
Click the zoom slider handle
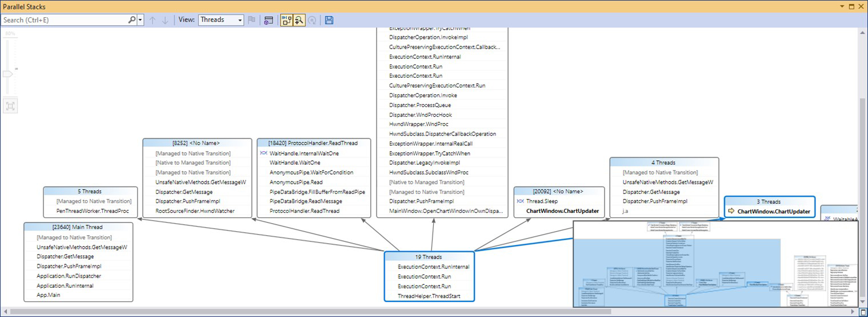tap(8, 74)
